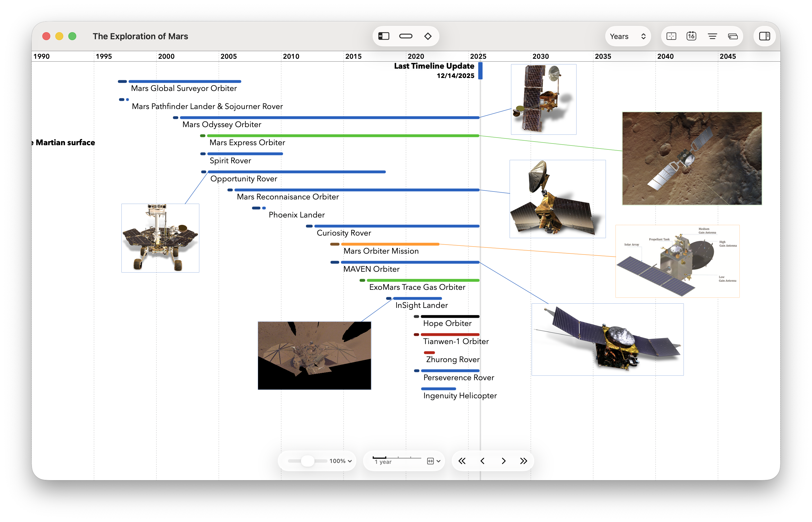
Task: Click the zoom-to-fit icon
Action: point(671,36)
